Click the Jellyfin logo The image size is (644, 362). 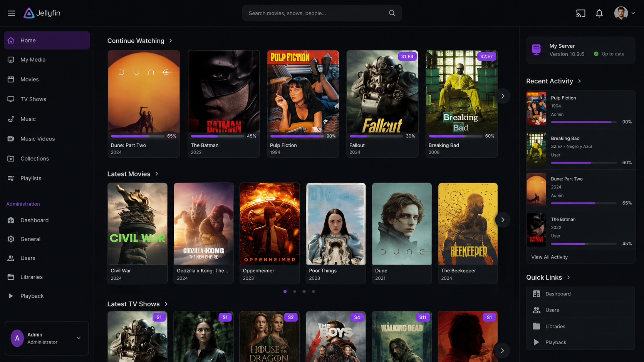coord(42,13)
